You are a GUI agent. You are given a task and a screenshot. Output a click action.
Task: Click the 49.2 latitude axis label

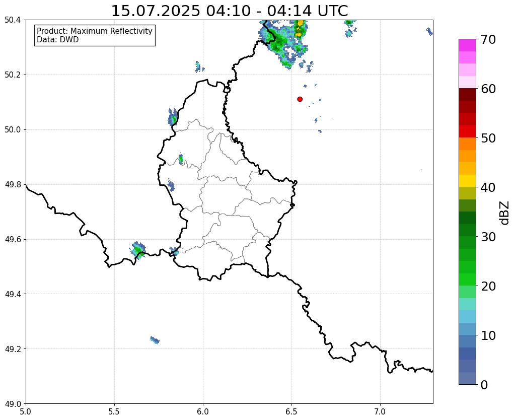(13, 349)
